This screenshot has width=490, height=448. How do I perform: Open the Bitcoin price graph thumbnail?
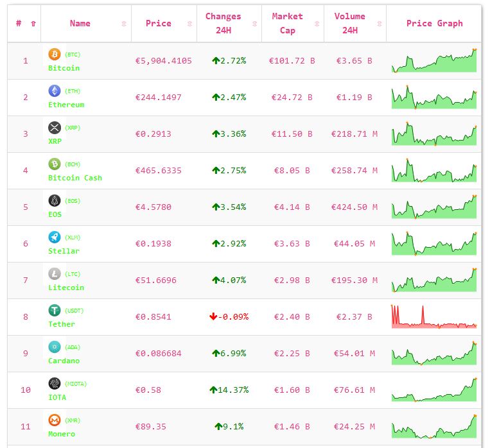[x=434, y=61]
